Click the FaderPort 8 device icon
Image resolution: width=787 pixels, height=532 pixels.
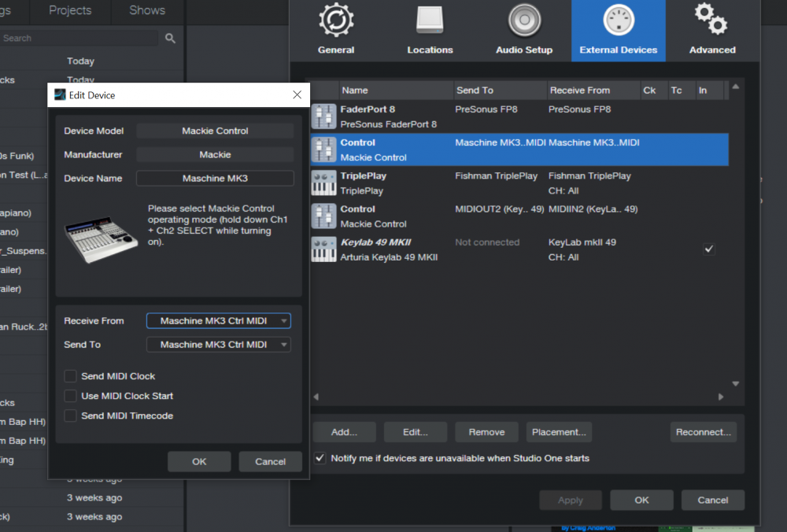(x=323, y=116)
